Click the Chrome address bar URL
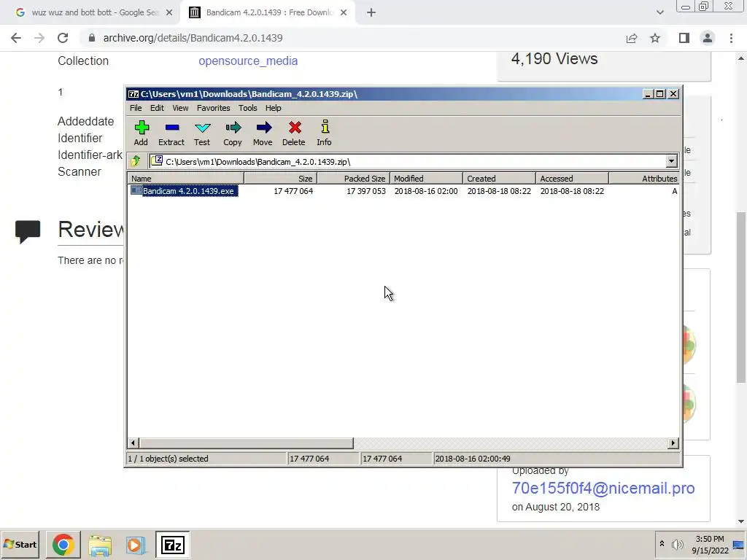This screenshot has height=560, width=747. click(193, 38)
